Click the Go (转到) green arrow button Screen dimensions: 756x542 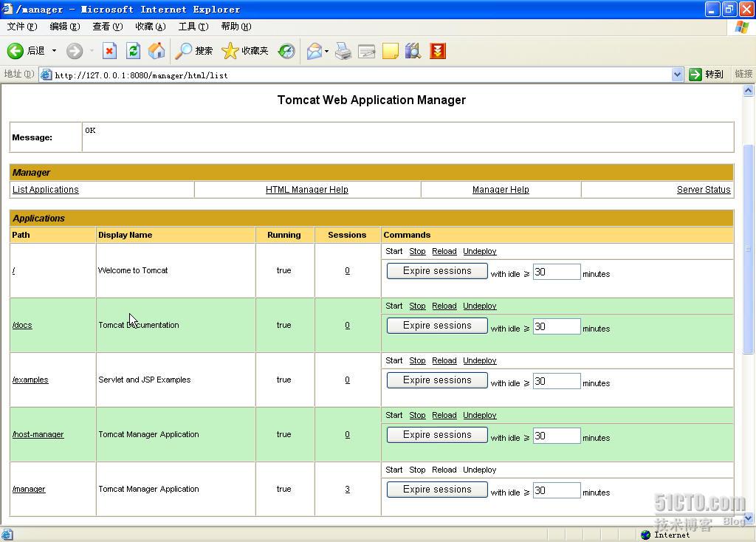pyautogui.click(x=695, y=75)
